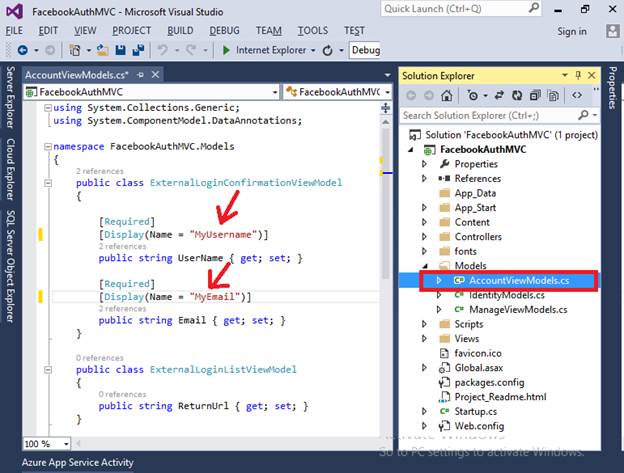
Task: Start debugging with the green play icon
Action: click(x=226, y=50)
